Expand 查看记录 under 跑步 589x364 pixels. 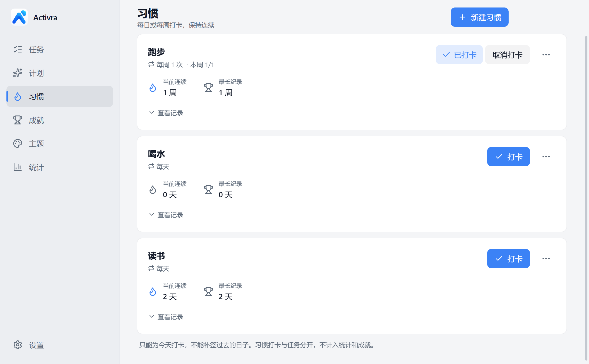[x=166, y=113]
